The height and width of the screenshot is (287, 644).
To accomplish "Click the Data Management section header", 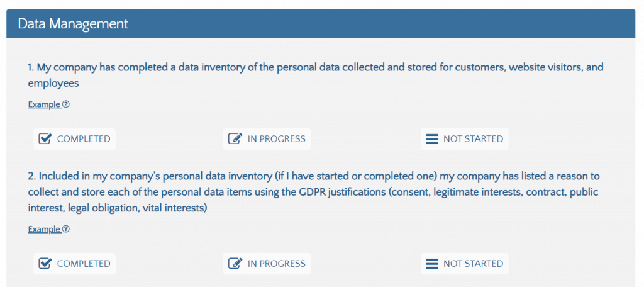I will point(321,23).
